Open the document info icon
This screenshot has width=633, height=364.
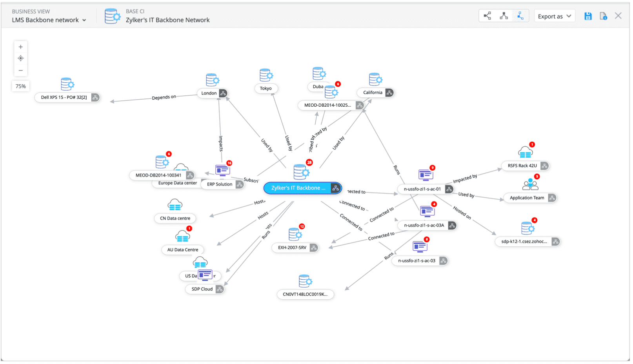[x=603, y=16]
